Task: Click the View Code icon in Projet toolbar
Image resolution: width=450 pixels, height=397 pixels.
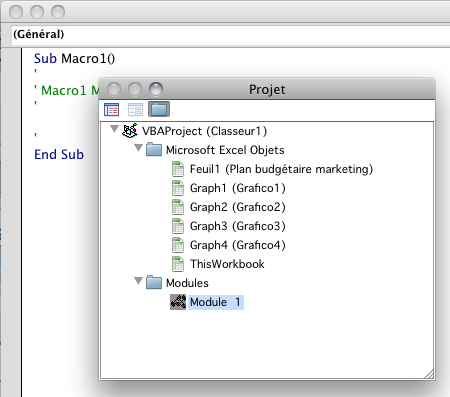Action: pyautogui.click(x=111, y=109)
